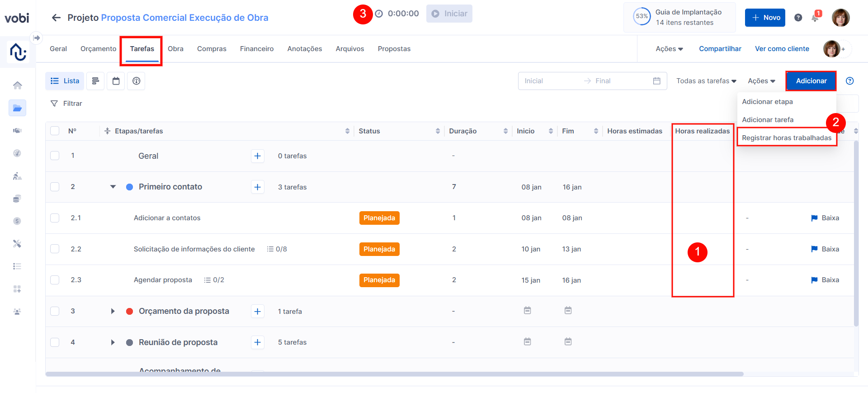Go to the Financeiro tab

click(x=256, y=49)
